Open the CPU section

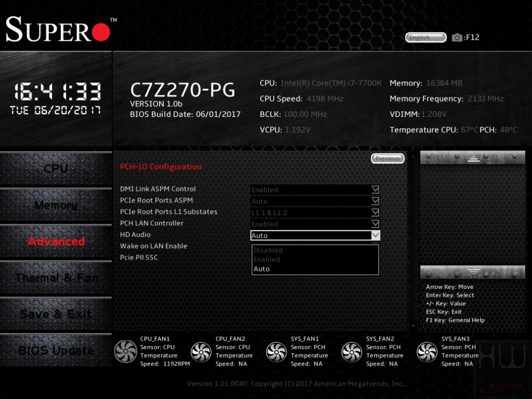click(56, 168)
